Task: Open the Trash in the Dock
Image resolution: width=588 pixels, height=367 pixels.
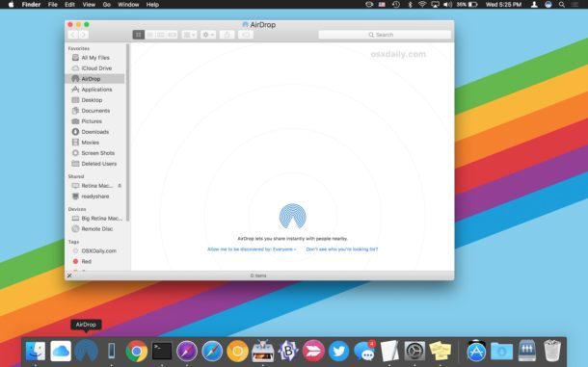Action: click(x=552, y=351)
